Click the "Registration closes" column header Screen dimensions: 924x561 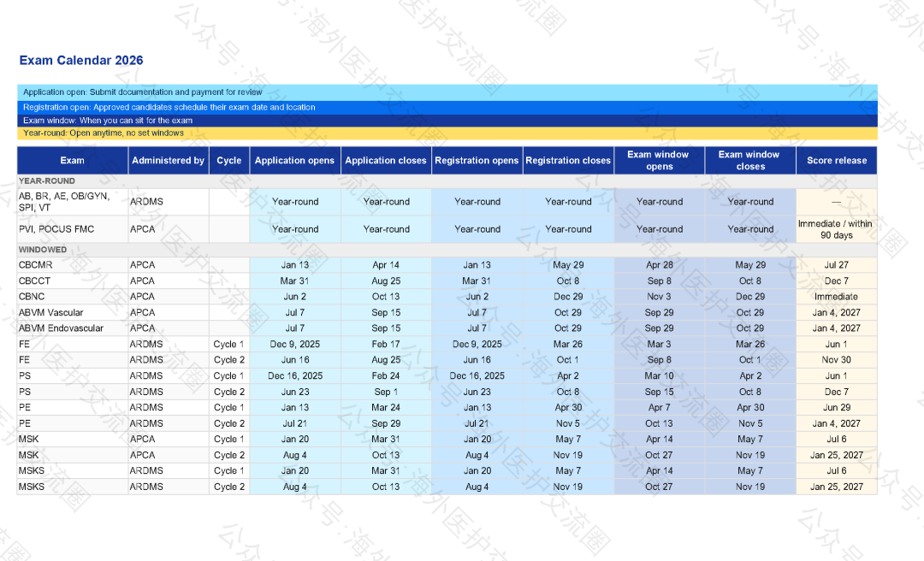[x=568, y=160]
